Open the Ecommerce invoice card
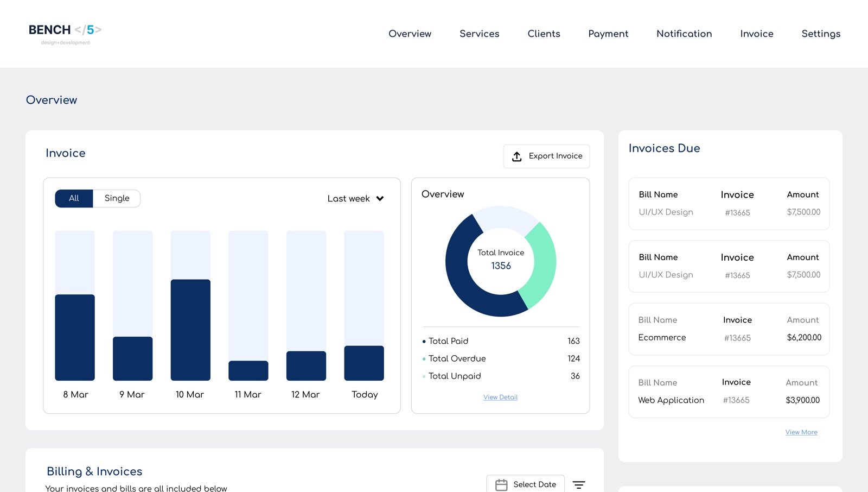The height and width of the screenshot is (492, 868). coord(729,329)
